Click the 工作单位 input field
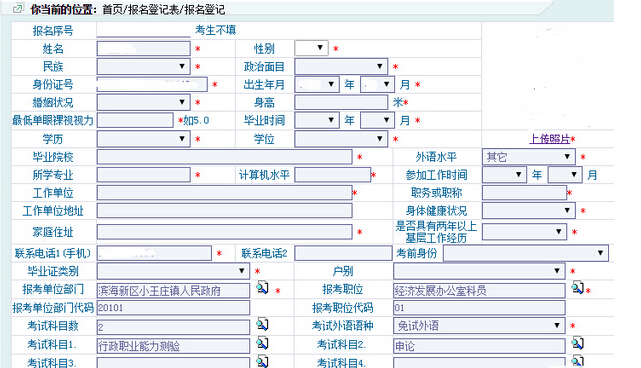The image size is (641, 368). (x=224, y=193)
